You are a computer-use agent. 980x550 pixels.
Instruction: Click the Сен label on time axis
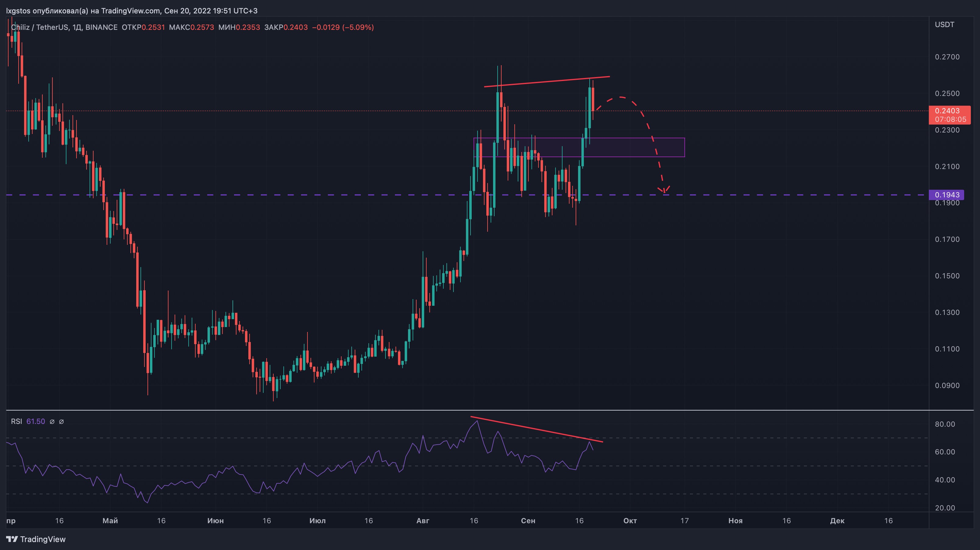tap(528, 521)
